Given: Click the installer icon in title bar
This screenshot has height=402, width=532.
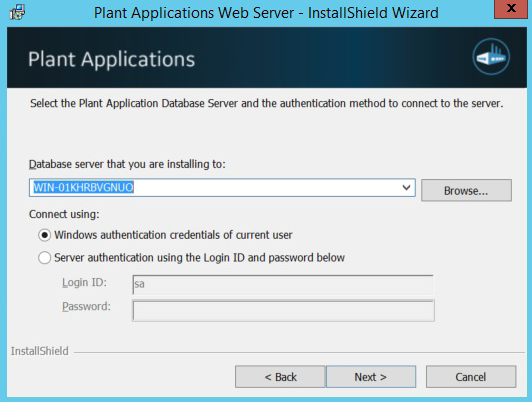Looking at the screenshot, I should [17, 13].
